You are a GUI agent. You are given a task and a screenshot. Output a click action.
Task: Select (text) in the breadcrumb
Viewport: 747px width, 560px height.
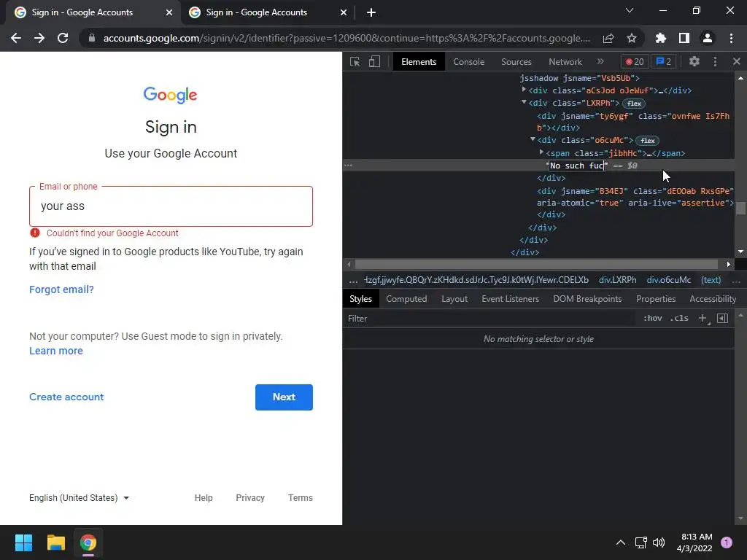(711, 280)
